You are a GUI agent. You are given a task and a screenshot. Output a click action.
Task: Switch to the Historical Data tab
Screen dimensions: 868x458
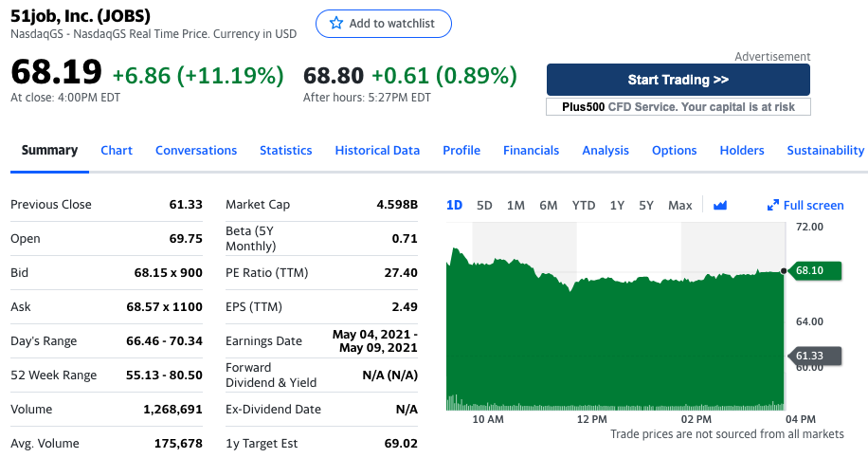pyautogui.click(x=377, y=151)
